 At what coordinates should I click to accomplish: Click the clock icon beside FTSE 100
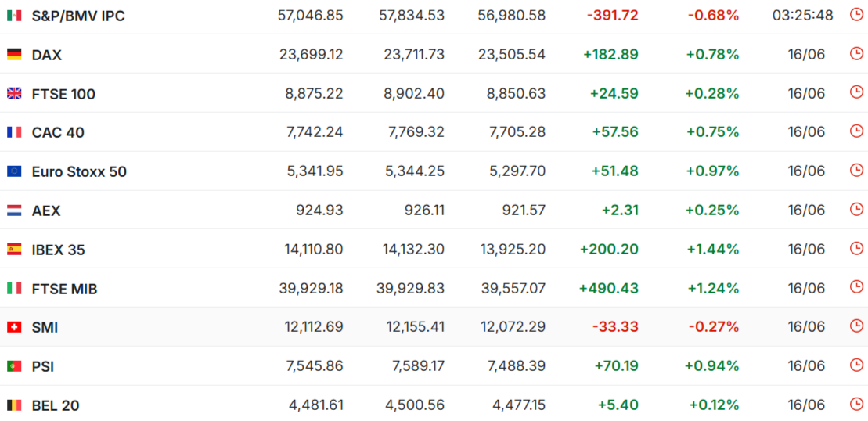pyautogui.click(x=855, y=92)
